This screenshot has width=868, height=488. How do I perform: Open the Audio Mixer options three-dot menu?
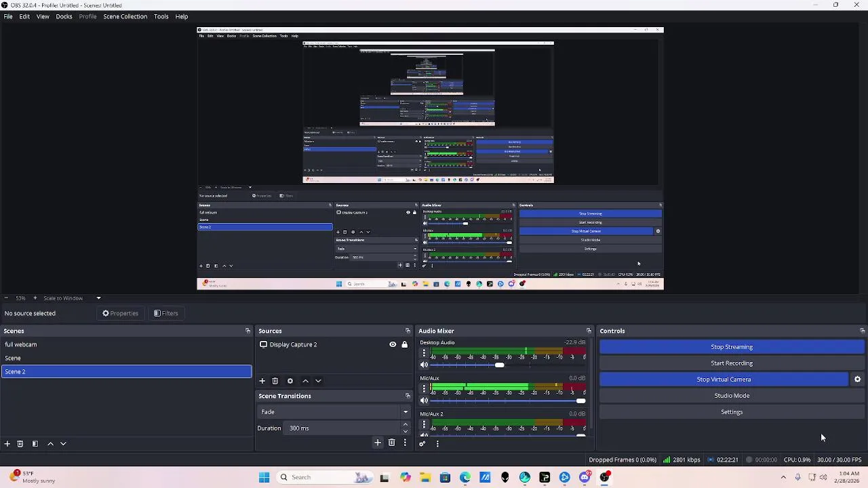[x=437, y=444]
